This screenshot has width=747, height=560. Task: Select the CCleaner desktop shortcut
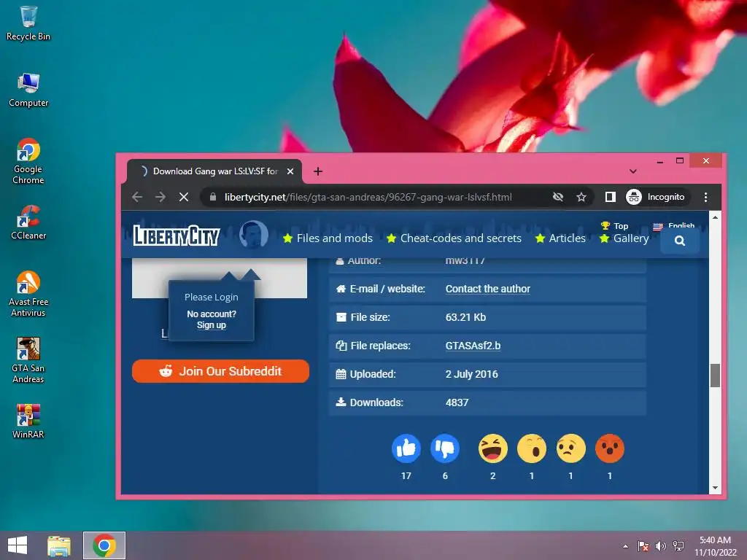pos(28,222)
